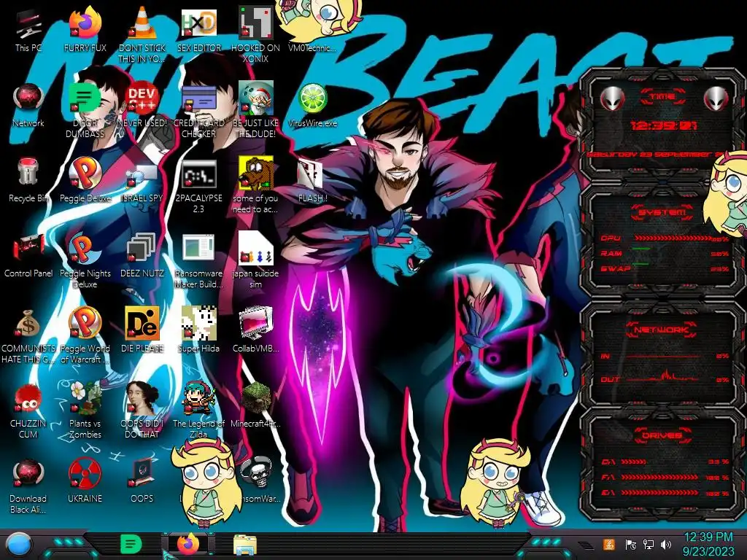Open the dog icon labeled some of you need
Image resolution: width=747 pixels, height=560 pixels.
tap(256, 186)
